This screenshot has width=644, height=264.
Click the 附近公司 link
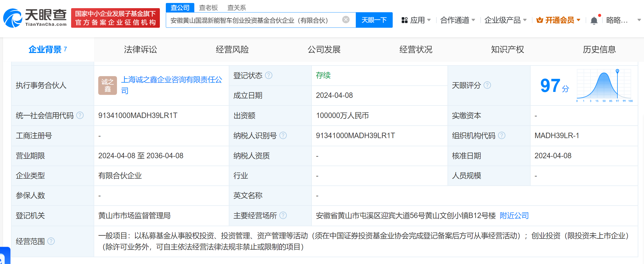[x=514, y=216]
